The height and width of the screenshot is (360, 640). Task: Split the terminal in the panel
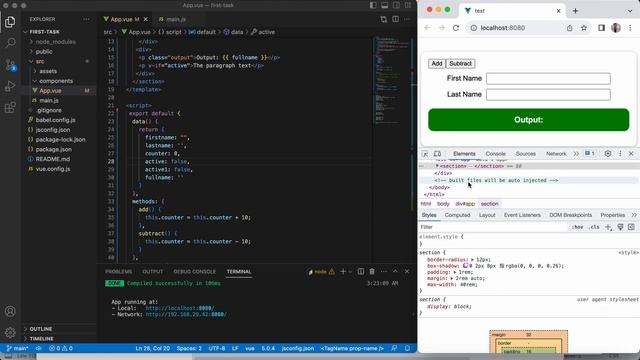click(360, 271)
